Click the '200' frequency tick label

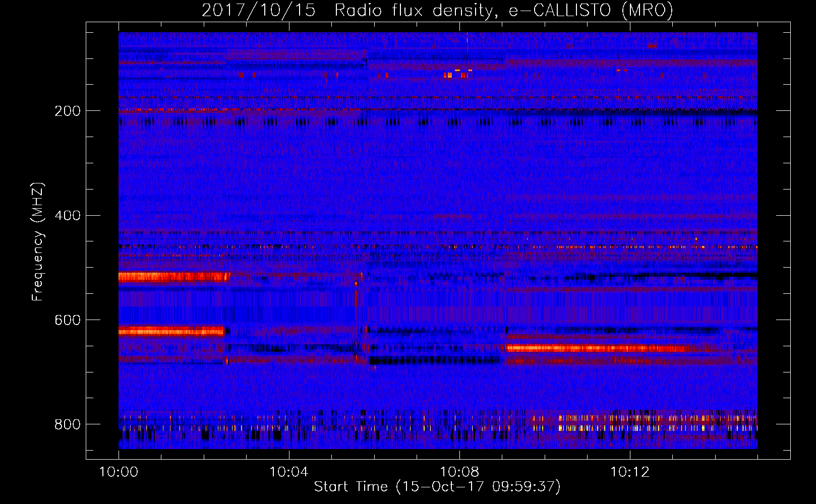(68, 111)
